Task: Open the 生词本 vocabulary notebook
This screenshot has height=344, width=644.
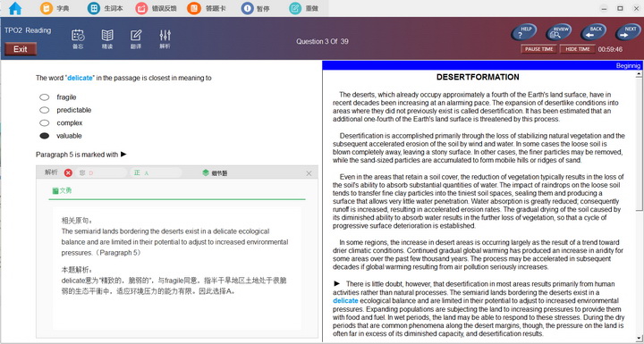Action: (106, 8)
